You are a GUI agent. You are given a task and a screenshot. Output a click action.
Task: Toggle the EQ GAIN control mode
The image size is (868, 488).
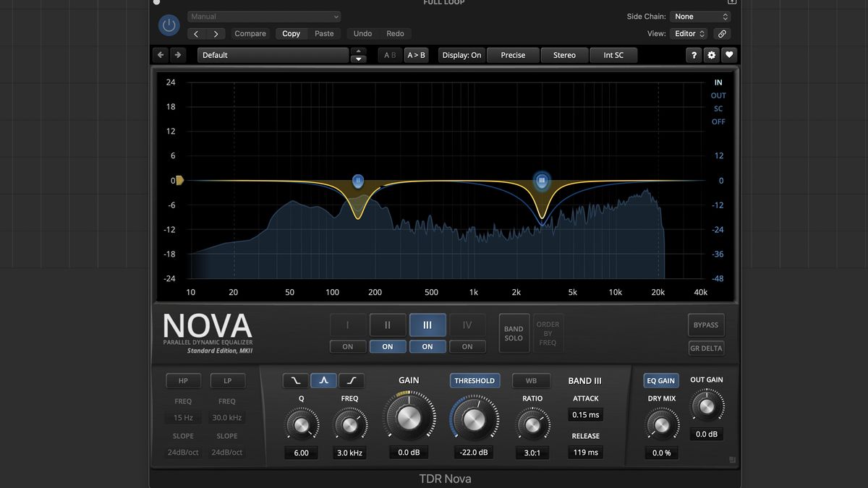(x=660, y=380)
